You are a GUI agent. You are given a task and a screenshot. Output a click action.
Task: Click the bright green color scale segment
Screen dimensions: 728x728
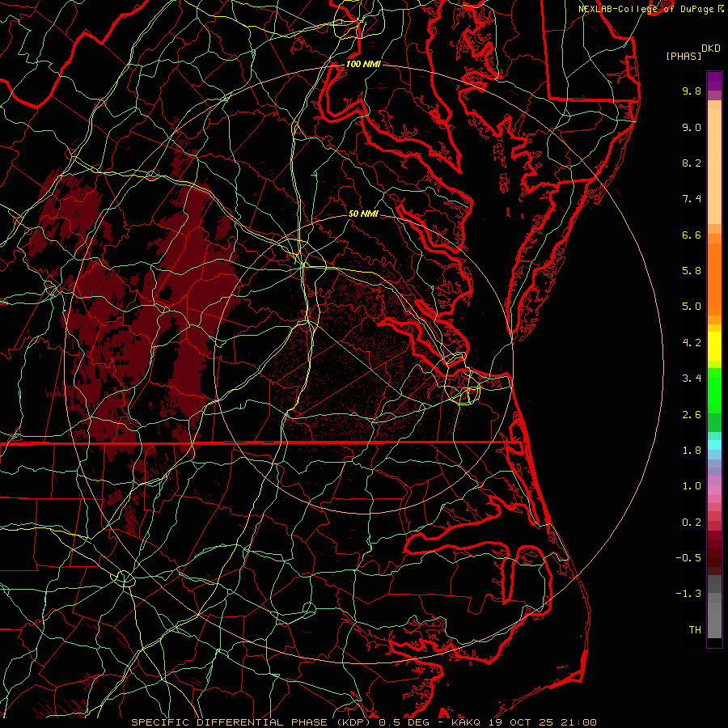714,390
